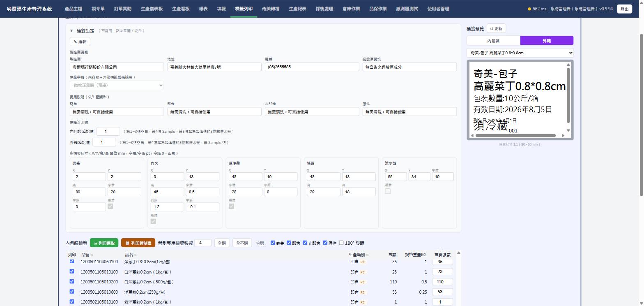644x306 pixels.
Task: Click PSI badge in row 洋蔥丁0.8*0.8cm(1kg/包)
Action: [363, 262]
